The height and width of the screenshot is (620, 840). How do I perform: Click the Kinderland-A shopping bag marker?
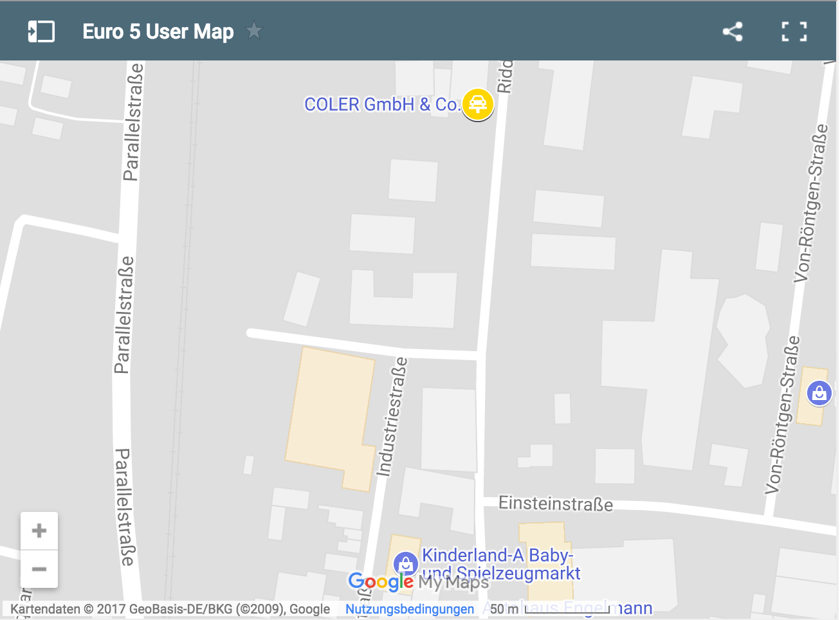pyautogui.click(x=405, y=564)
